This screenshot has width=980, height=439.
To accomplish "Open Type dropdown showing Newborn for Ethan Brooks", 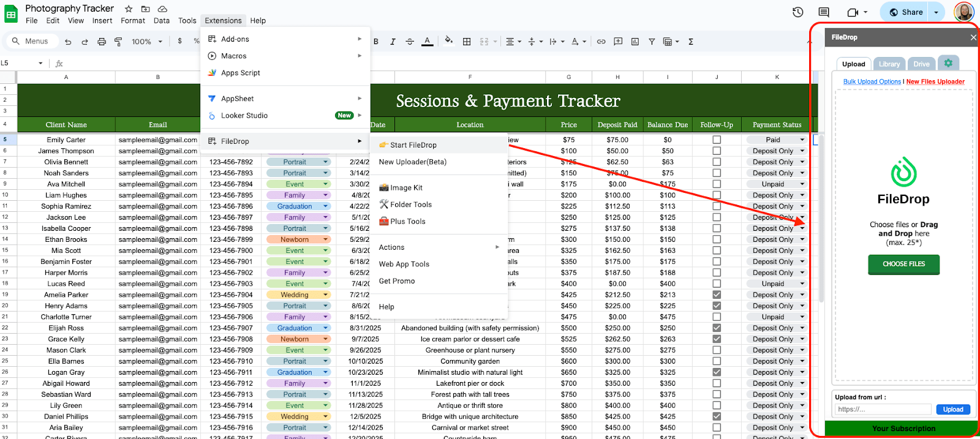I will 326,239.
